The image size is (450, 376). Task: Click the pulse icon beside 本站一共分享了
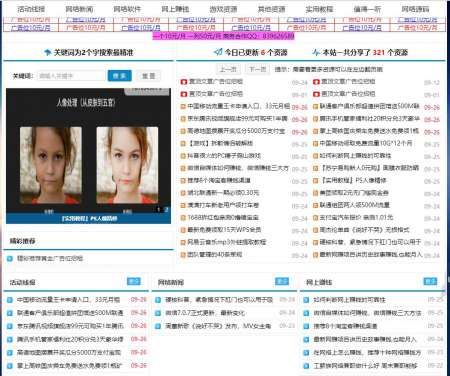[316, 52]
